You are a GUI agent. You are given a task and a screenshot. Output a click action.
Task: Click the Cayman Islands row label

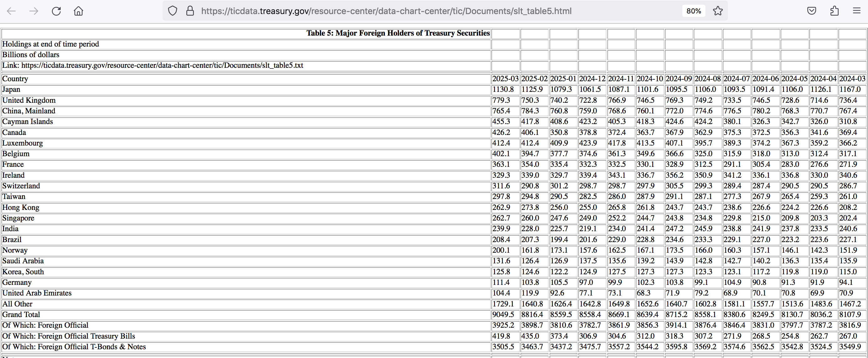[x=28, y=122]
